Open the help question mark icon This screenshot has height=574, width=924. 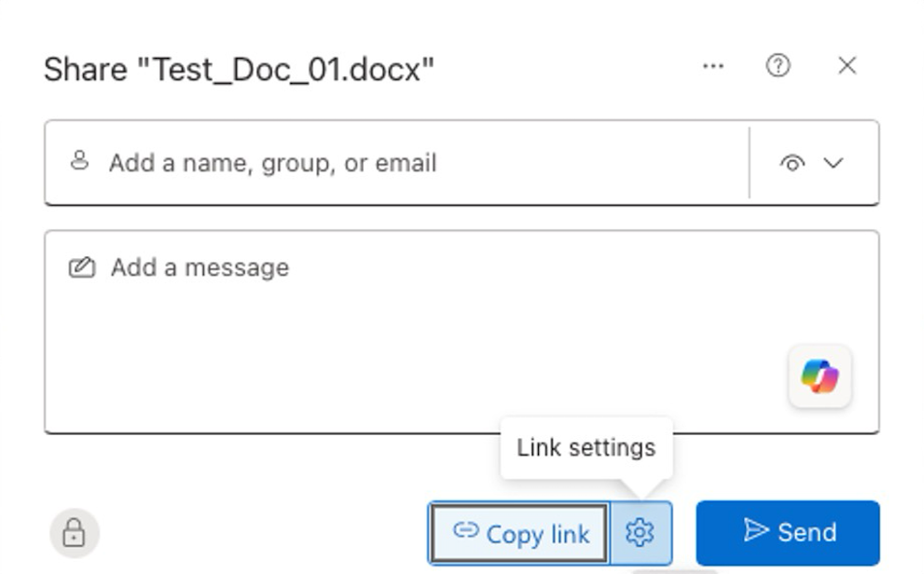tap(777, 66)
